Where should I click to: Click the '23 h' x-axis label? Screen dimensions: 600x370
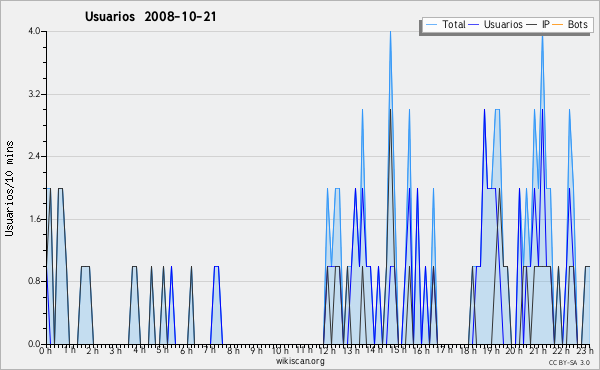(585, 350)
